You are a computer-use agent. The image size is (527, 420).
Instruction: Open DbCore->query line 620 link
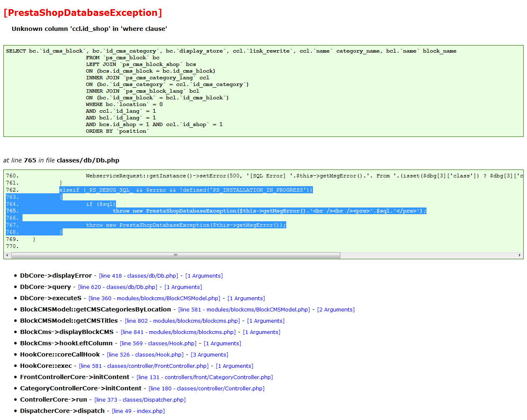click(x=118, y=287)
